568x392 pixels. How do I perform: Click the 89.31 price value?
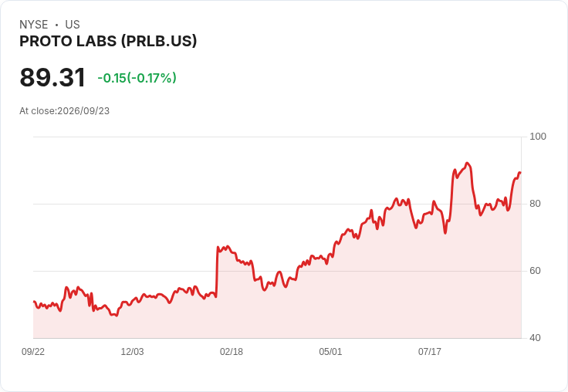coord(52,77)
